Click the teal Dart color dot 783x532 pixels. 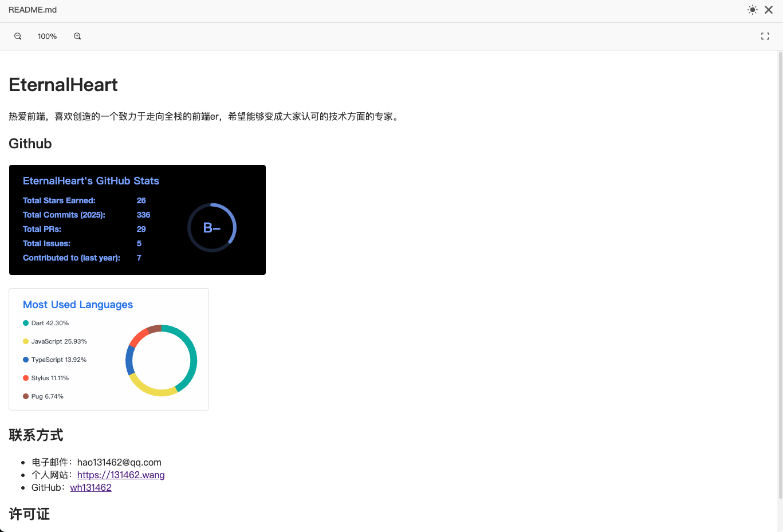tap(26, 323)
